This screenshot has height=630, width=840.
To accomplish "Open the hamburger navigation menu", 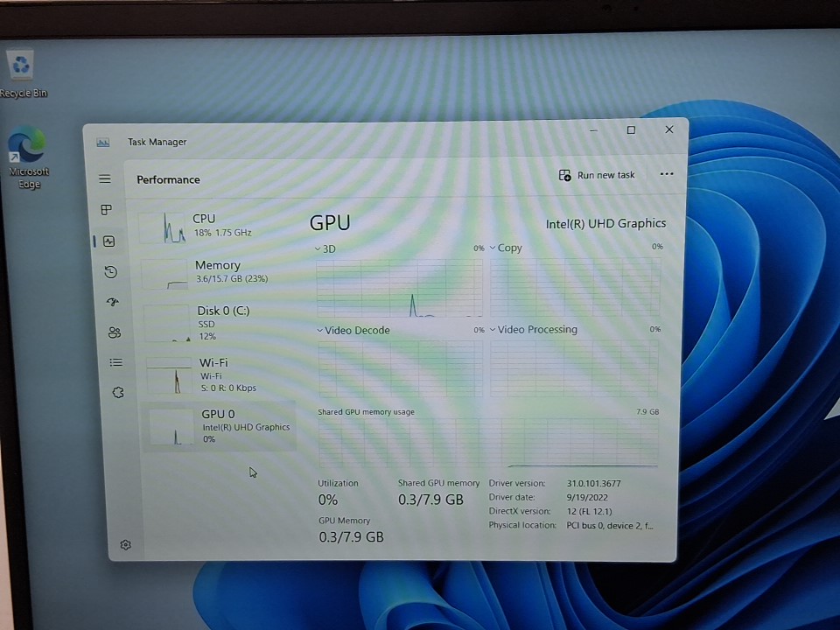I will [x=105, y=179].
